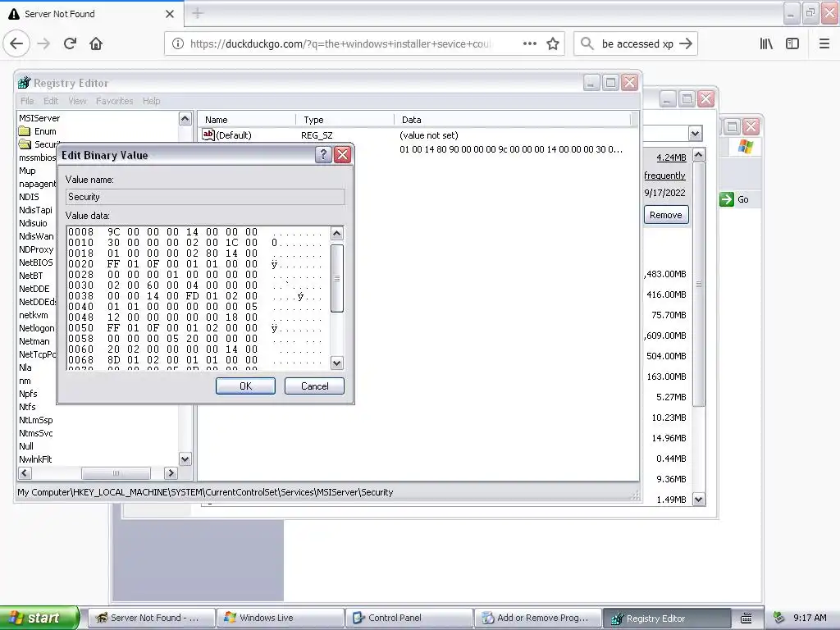Screen dimensions: 840x630
Task: Cancel the Edit Binary Value dialog
Action: click(x=314, y=386)
